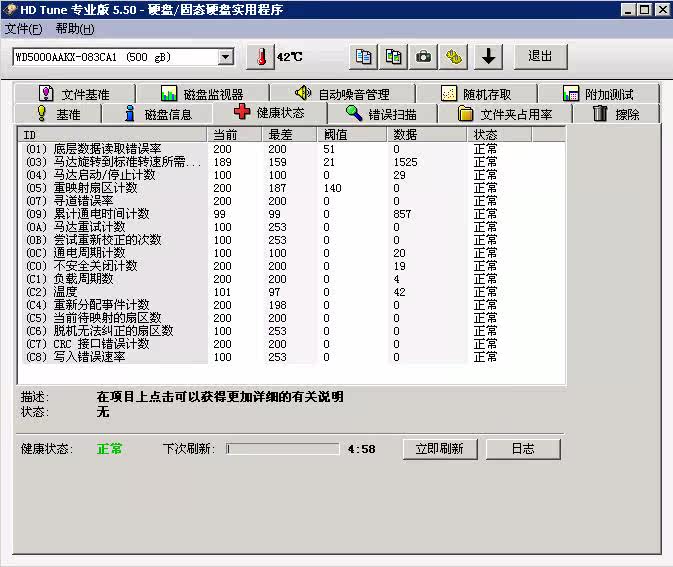
Task: Select row (0A) 马达重试计数
Action: tap(292, 227)
